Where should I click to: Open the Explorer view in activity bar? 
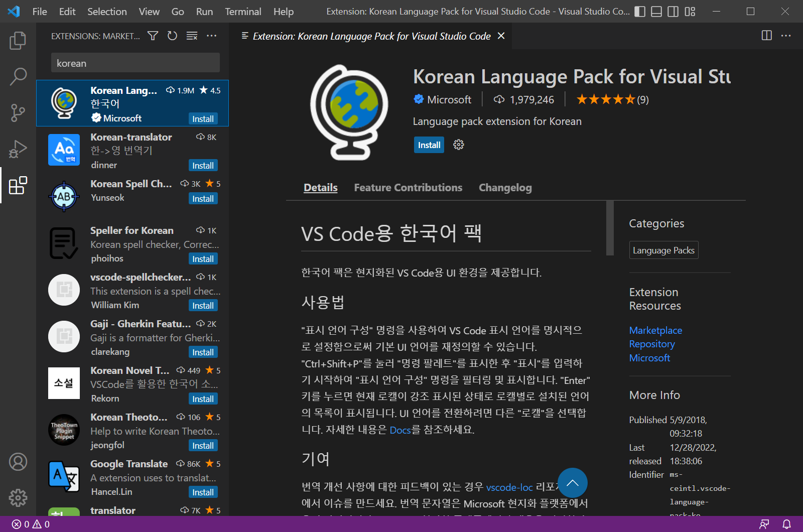click(18, 41)
